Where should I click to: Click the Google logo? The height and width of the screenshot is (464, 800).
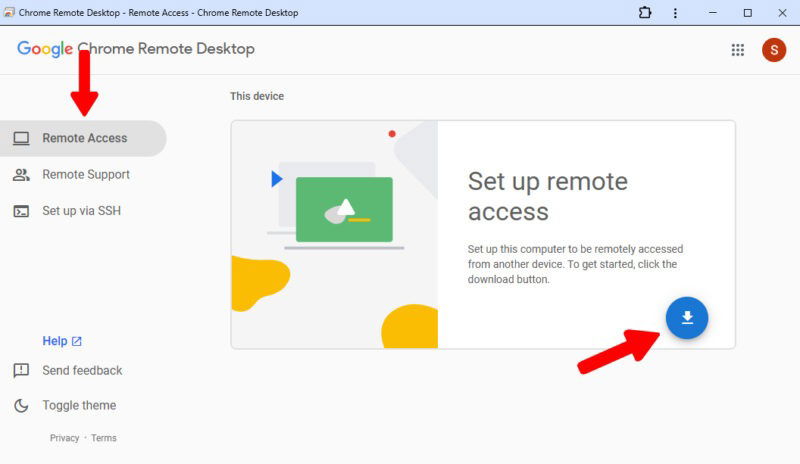click(x=45, y=49)
